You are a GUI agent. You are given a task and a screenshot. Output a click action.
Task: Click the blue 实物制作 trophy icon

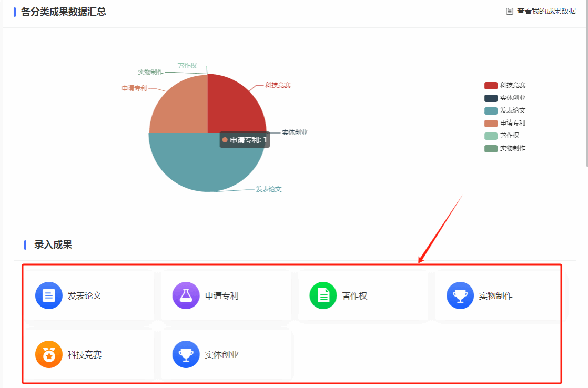tap(460, 295)
